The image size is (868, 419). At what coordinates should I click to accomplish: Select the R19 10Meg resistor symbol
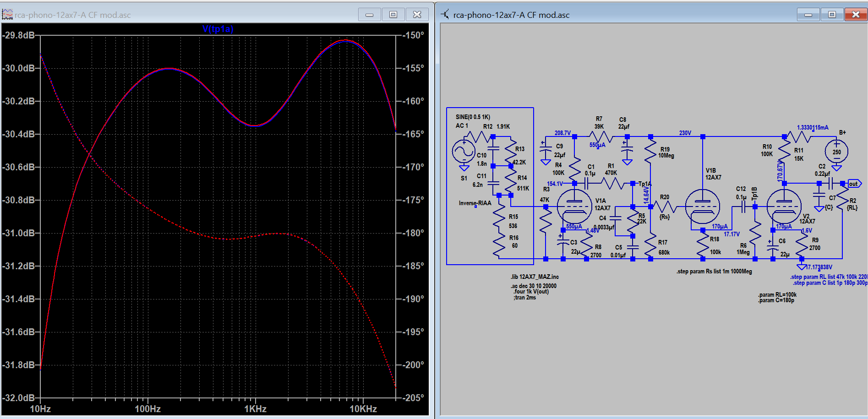[x=650, y=152]
